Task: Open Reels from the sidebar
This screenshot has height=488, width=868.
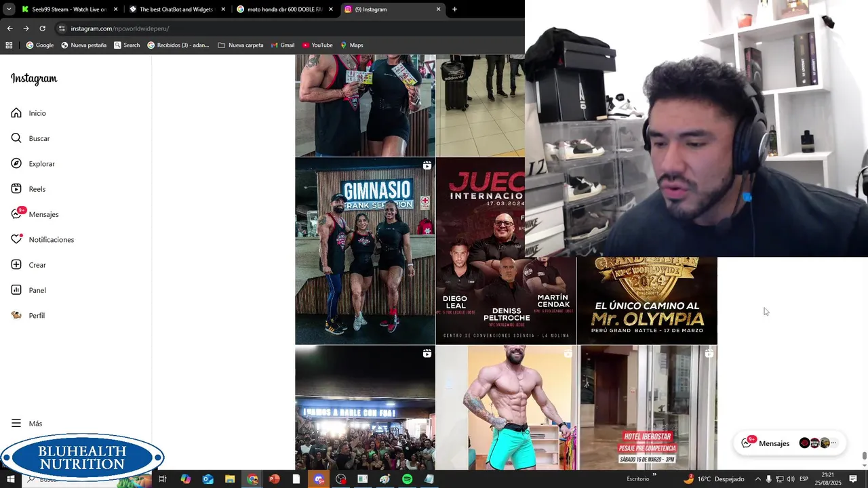Action: click(28, 189)
